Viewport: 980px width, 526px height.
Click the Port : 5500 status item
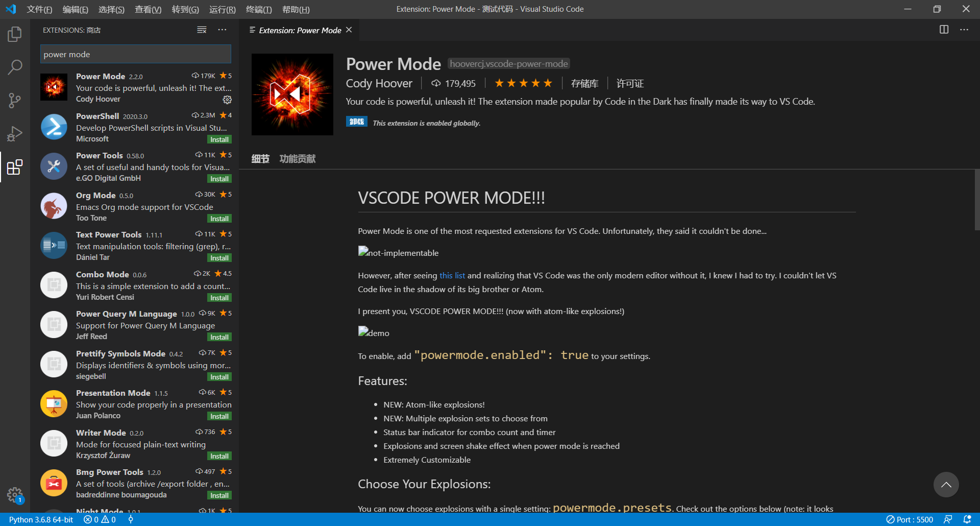[910, 519]
